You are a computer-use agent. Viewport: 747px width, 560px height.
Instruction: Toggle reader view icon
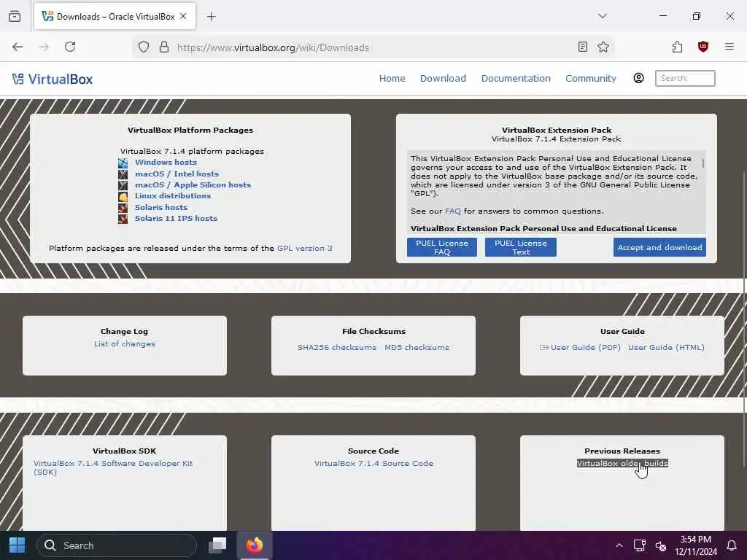pos(582,47)
